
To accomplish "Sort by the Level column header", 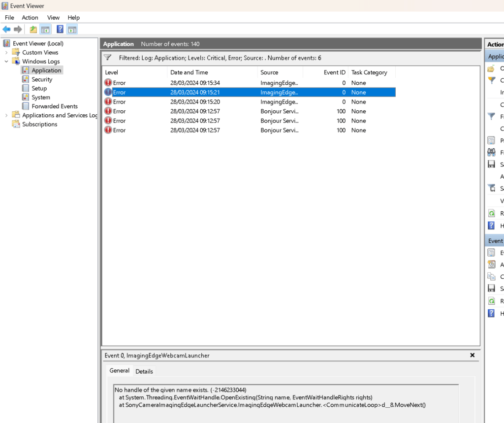I will tap(135, 72).
